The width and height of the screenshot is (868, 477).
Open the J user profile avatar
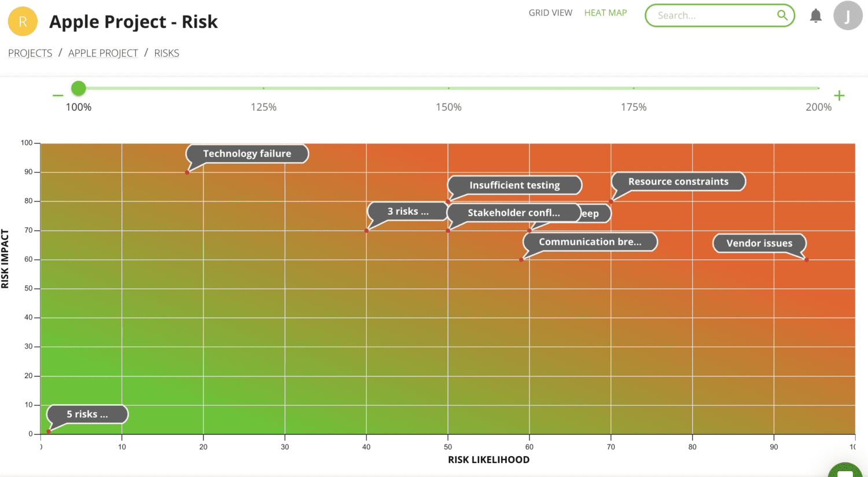(847, 16)
